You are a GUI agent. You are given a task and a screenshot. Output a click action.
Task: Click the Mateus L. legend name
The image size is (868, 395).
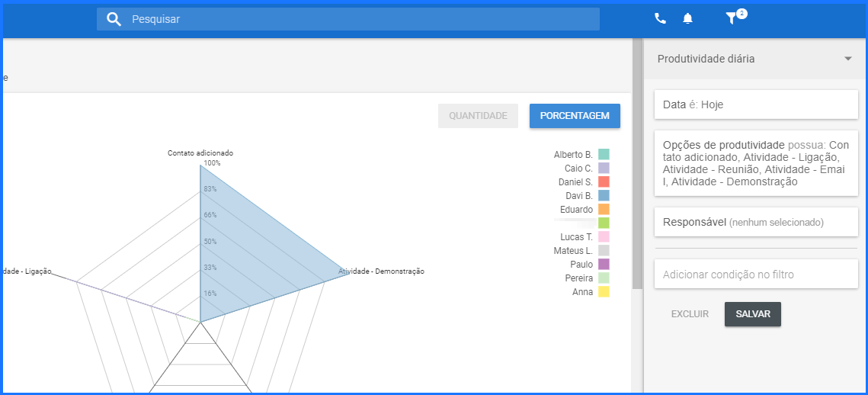coord(573,251)
